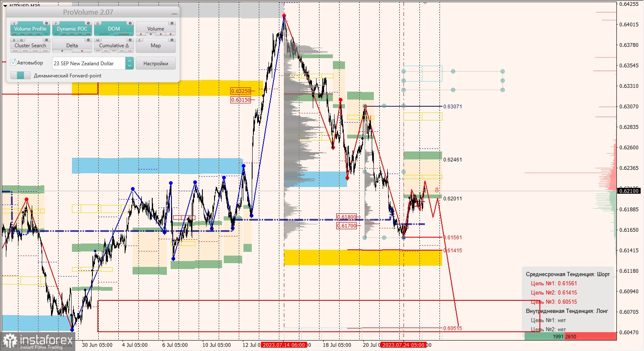
Task: Toggle the Dynamic POC indicator
Action: point(72,29)
